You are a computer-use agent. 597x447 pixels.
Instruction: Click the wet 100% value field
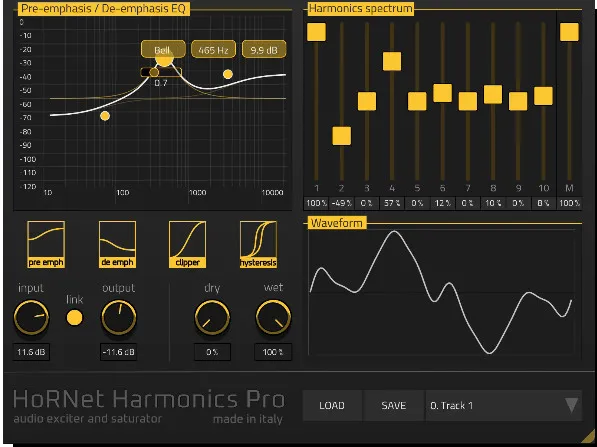pyautogui.click(x=273, y=352)
